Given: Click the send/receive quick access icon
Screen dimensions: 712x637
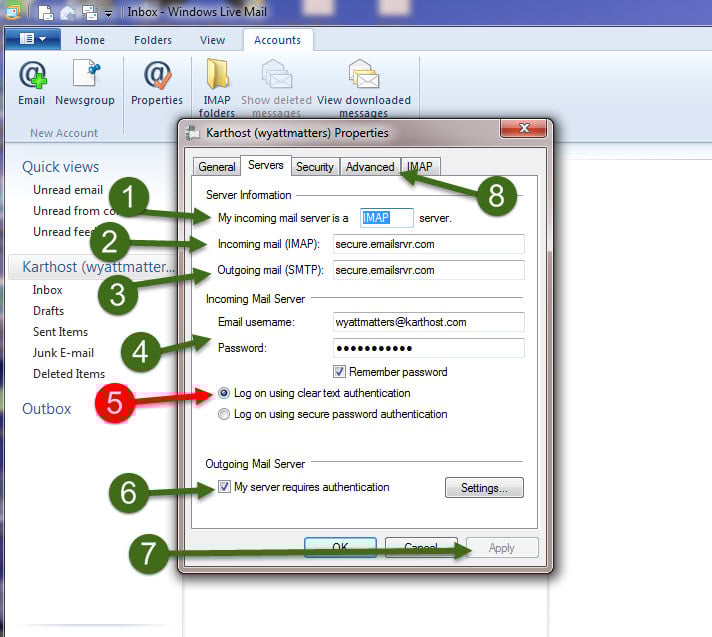Looking at the screenshot, I should click(89, 12).
